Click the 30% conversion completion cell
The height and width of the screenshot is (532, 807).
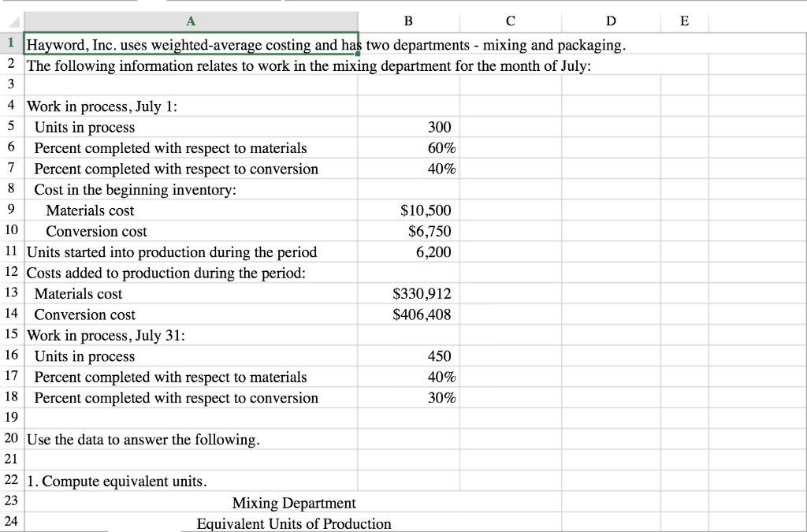(409, 398)
